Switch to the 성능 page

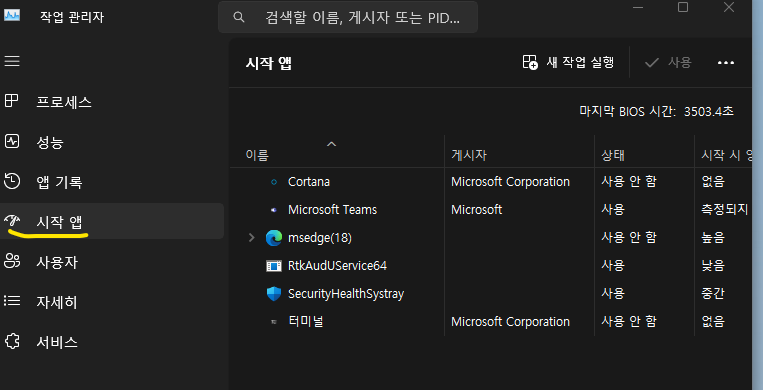(x=112, y=142)
